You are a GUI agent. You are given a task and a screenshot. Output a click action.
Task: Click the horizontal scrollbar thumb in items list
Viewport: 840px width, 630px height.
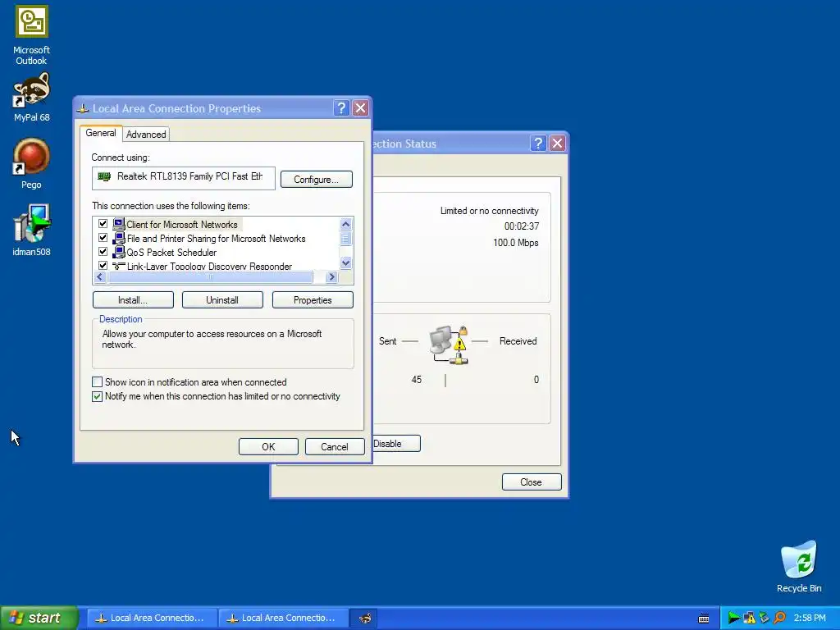(x=210, y=277)
